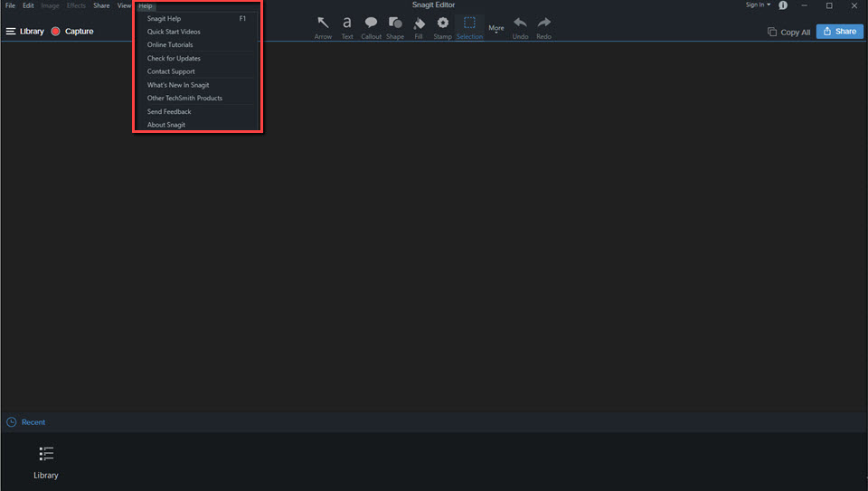Open About Snagit menu entry
This screenshot has width=868, height=491.
click(166, 125)
